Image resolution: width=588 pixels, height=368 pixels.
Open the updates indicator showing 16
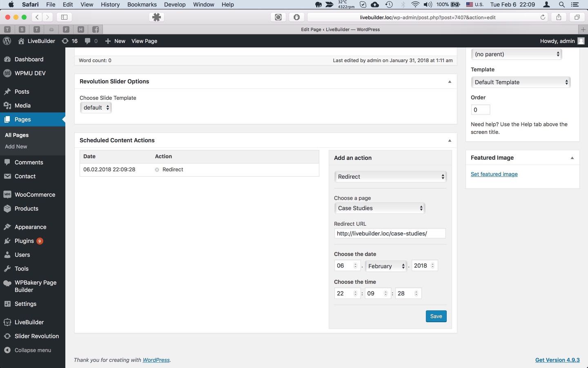[x=69, y=41]
